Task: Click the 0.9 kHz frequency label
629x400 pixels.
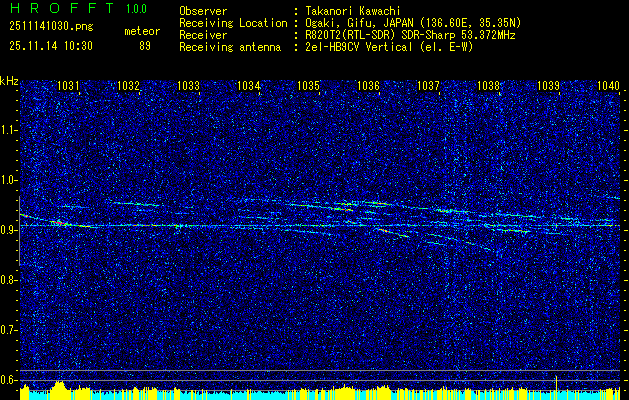Action: pyautogui.click(x=9, y=230)
